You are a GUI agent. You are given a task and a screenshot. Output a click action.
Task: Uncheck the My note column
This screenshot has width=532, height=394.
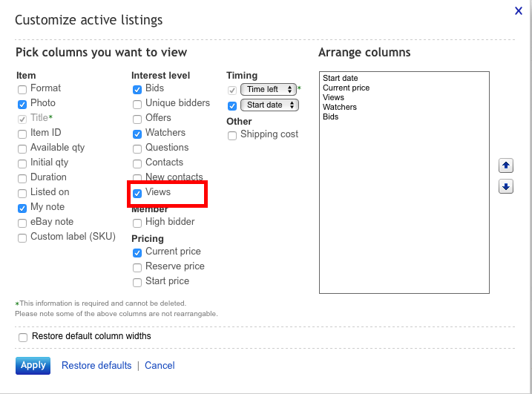pyautogui.click(x=22, y=209)
